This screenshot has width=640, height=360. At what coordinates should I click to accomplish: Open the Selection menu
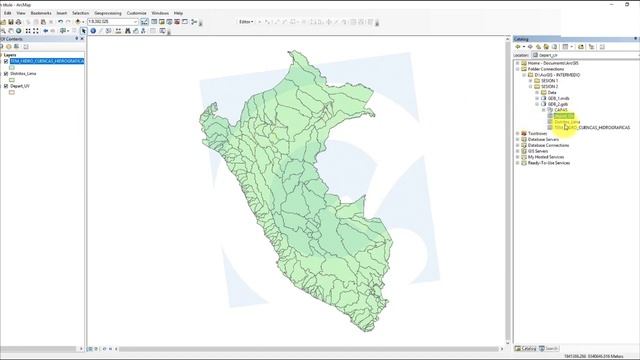pos(80,13)
